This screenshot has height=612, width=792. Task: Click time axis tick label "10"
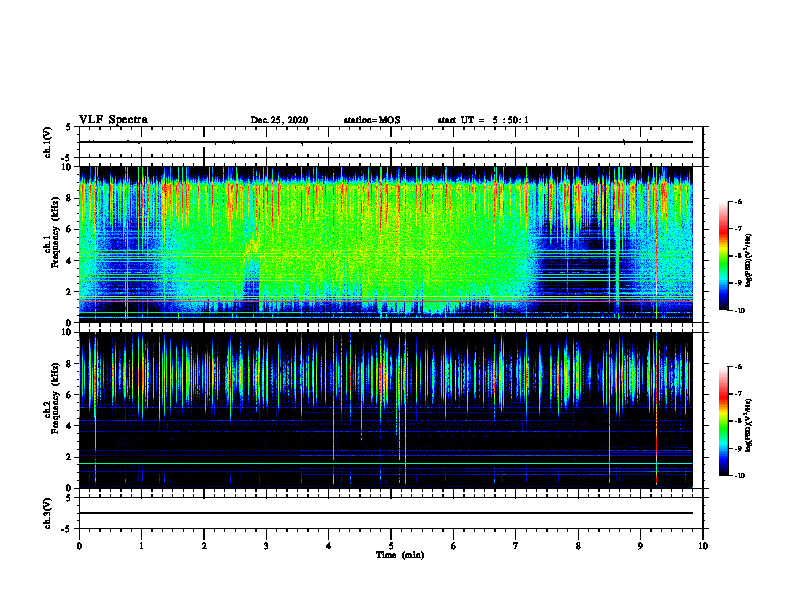(703, 546)
